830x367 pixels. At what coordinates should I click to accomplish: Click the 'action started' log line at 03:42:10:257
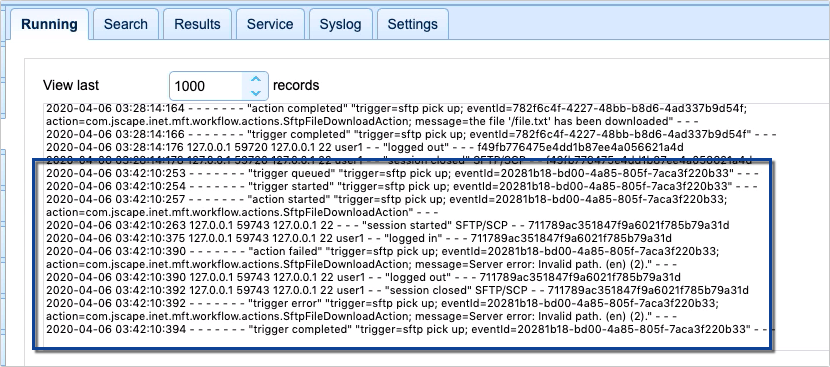[387, 206]
